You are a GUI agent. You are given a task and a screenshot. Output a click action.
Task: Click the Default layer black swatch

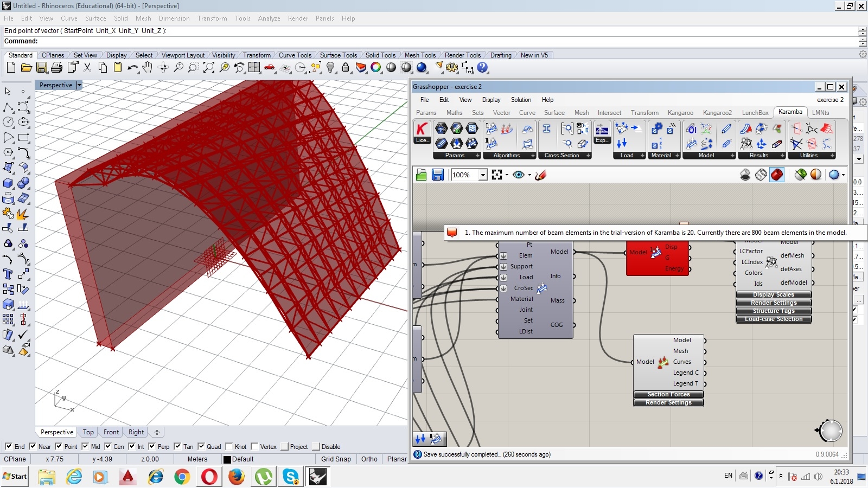click(227, 459)
